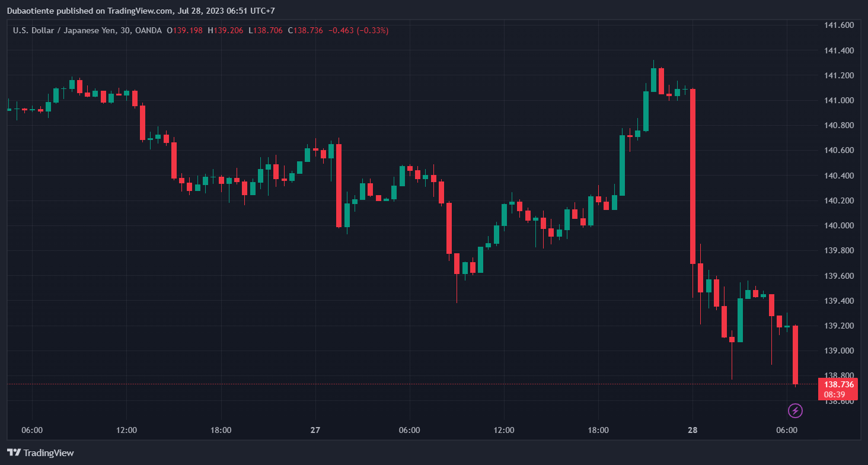Click the 141.600 price axis label
Image resolution: width=868 pixels, height=465 pixels.
tap(838, 25)
